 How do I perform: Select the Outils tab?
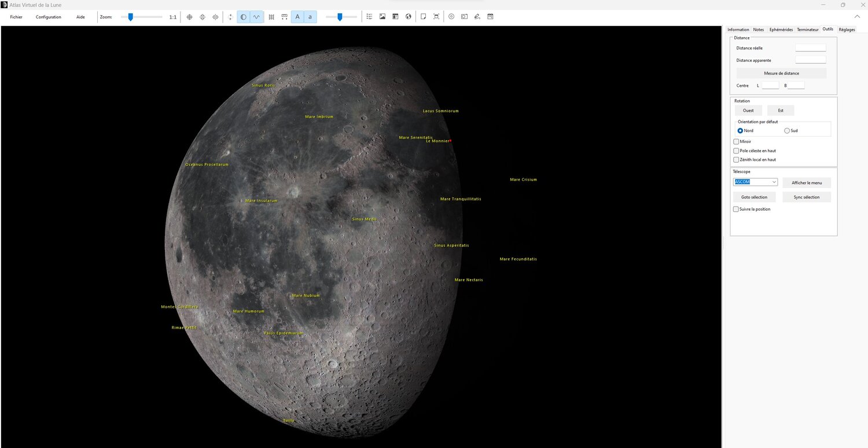(x=828, y=29)
